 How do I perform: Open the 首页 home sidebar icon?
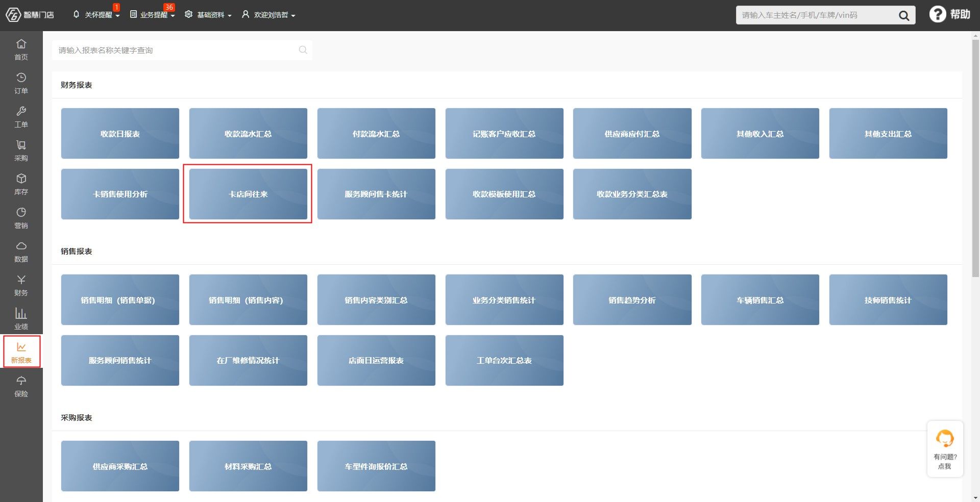(x=21, y=49)
